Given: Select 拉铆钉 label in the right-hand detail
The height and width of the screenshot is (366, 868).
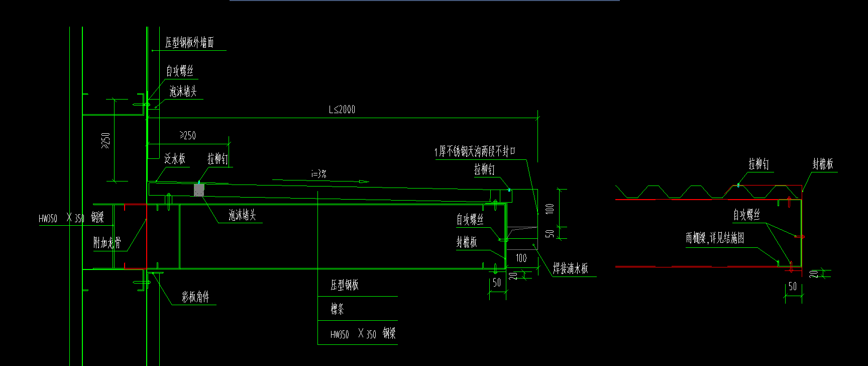Looking at the screenshot, I should click(758, 164).
